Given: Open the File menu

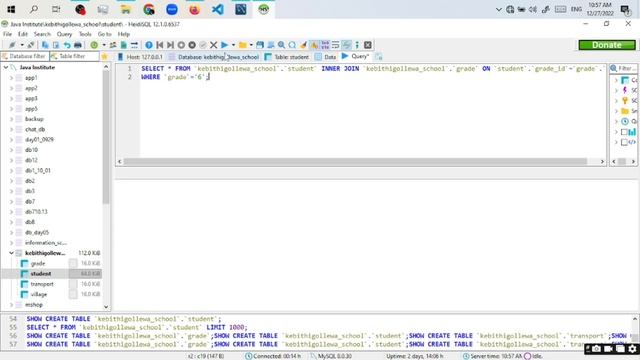Looking at the screenshot, I should pyautogui.click(x=7, y=34).
